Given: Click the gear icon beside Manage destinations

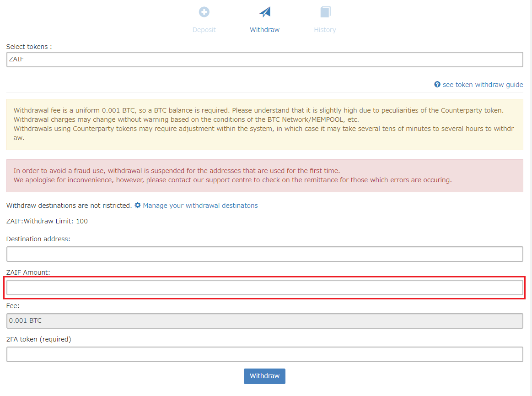Looking at the screenshot, I should (137, 205).
